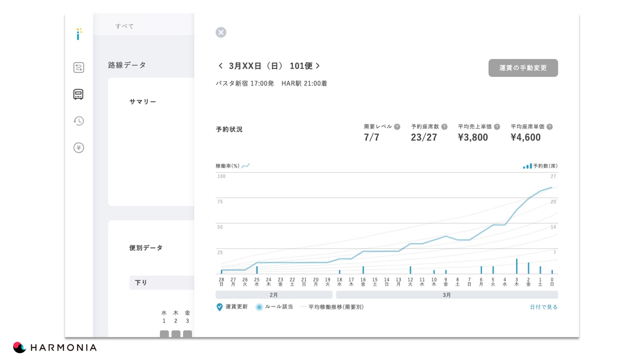Click the 2月 month range bar
This screenshot has width=644, height=362.
(274, 295)
